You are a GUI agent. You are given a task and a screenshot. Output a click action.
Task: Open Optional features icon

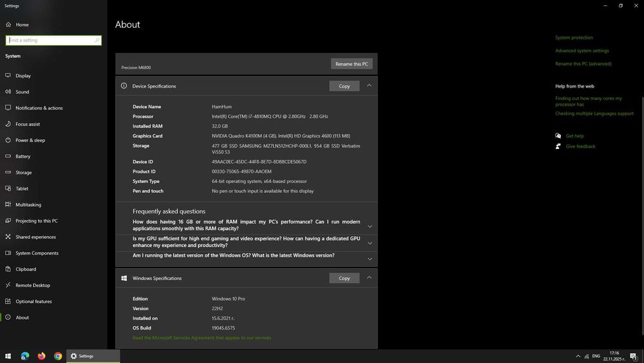(8, 301)
